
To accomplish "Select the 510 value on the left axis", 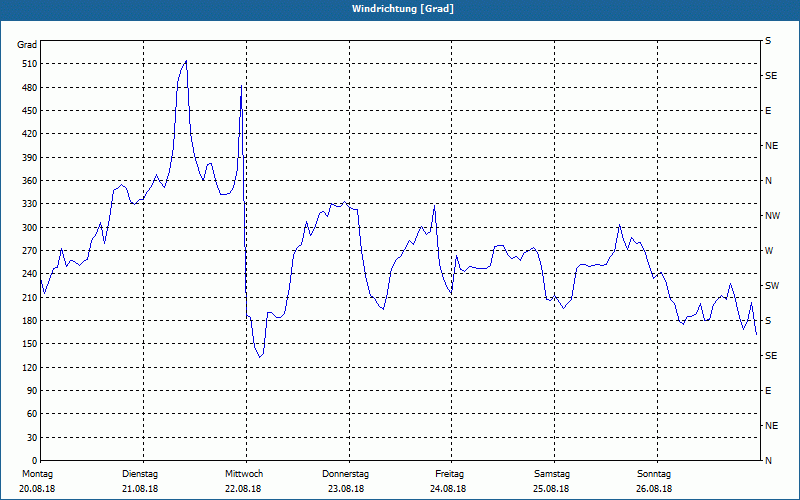I will pyautogui.click(x=30, y=64).
